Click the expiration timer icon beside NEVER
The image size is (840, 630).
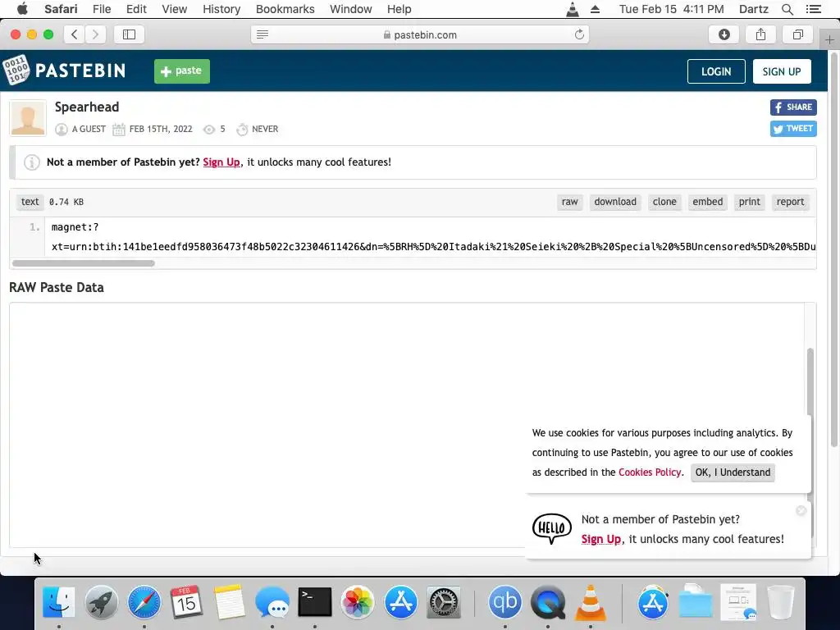click(242, 129)
